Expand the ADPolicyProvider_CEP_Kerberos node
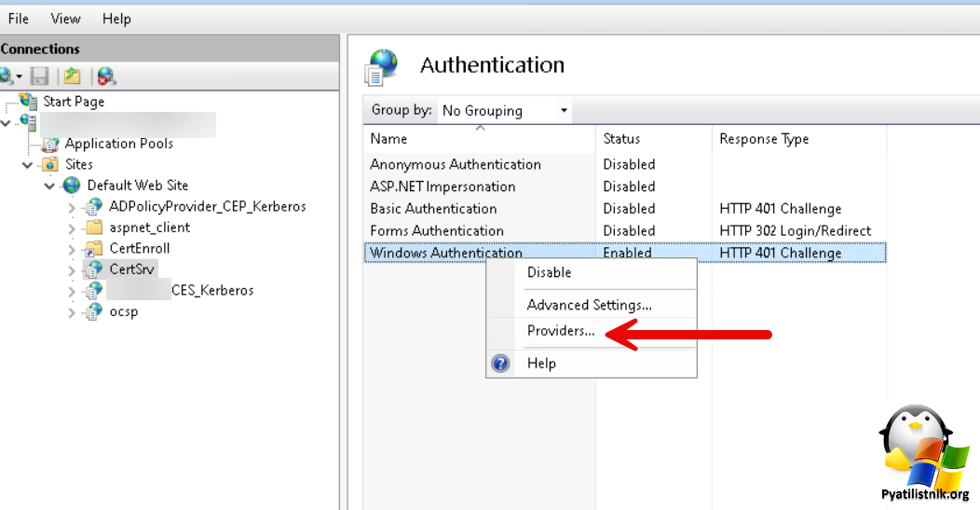Screen dimensions: 980x510 pos(71,207)
